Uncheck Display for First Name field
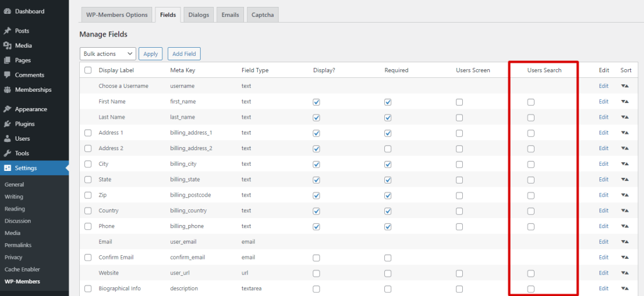 point(316,102)
